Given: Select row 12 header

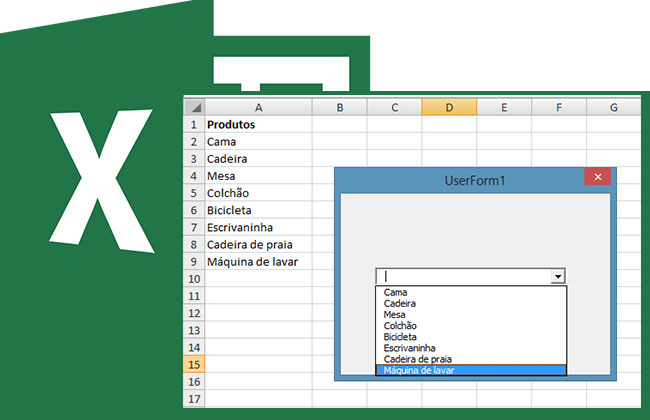Looking at the screenshot, I should pos(194,313).
